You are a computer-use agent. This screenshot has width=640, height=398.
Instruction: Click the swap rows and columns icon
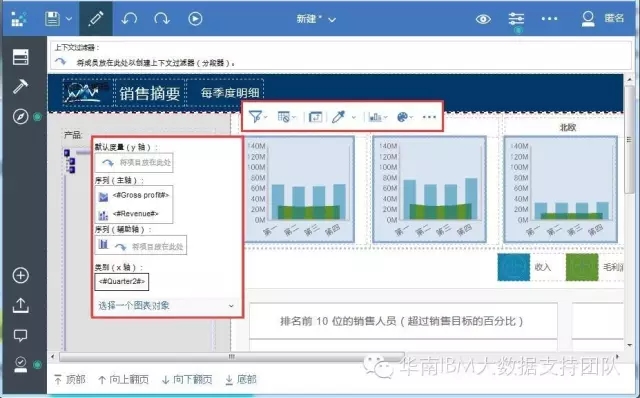tap(316, 117)
